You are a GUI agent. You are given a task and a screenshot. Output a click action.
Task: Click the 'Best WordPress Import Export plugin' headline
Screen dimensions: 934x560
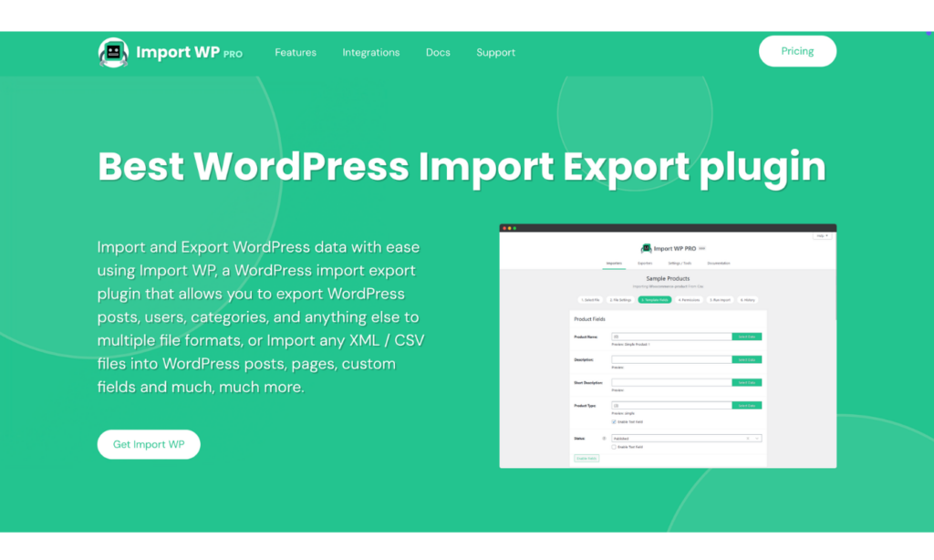click(x=462, y=166)
